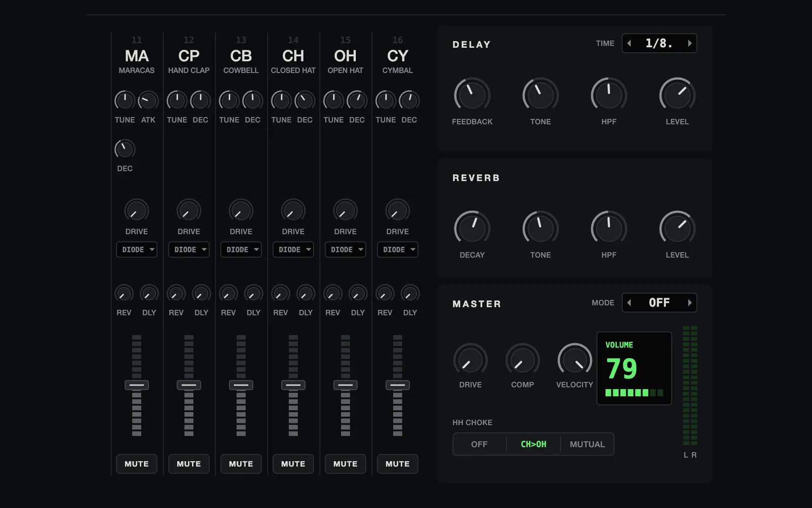This screenshot has height=508, width=812.
Task: Click the Cymbal DLY send knob
Action: pyautogui.click(x=410, y=294)
